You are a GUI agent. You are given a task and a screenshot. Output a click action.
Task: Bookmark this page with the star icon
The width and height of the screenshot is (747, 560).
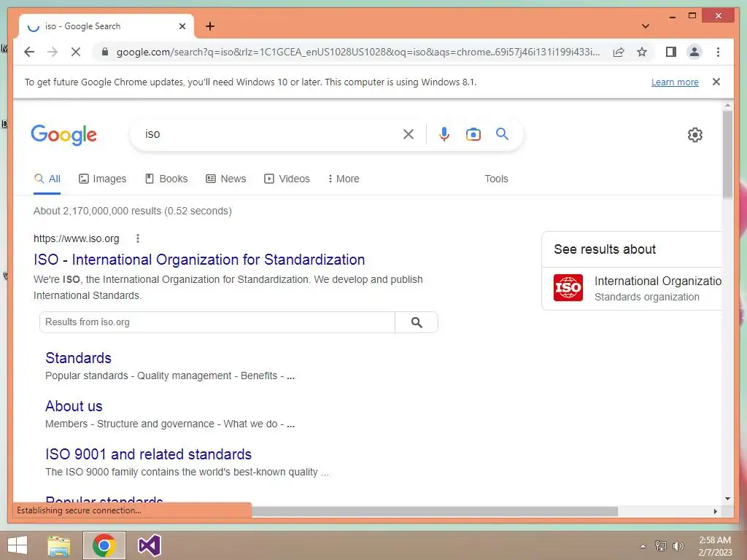[x=642, y=52]
